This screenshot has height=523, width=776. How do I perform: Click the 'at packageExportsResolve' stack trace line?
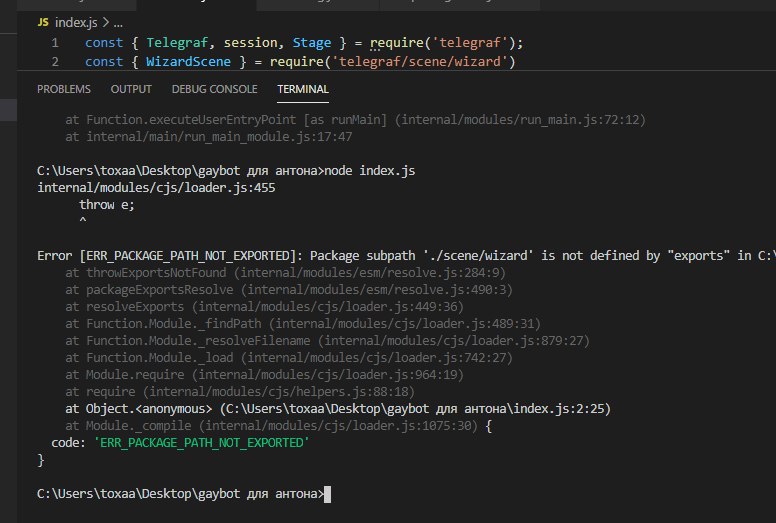pyautogui.click(x=289, y=290)
